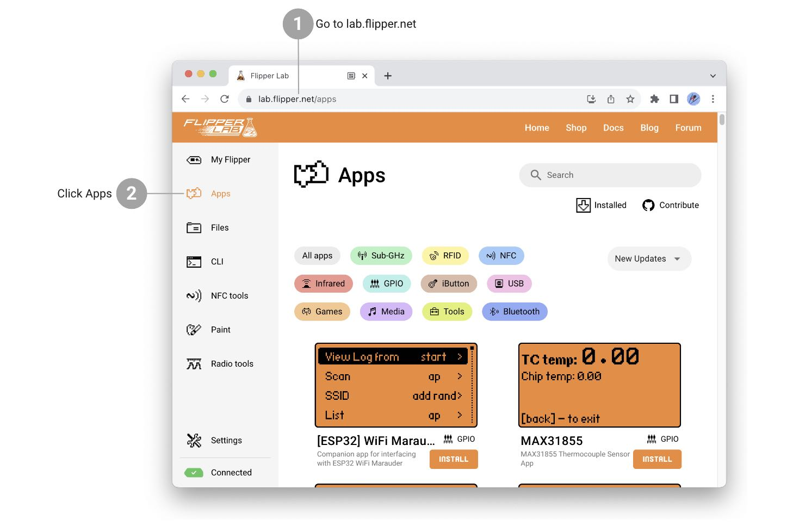This screenshot has height=532, width=793.
Task: Toggle the Infrared category filter
Action: (324, 284)
